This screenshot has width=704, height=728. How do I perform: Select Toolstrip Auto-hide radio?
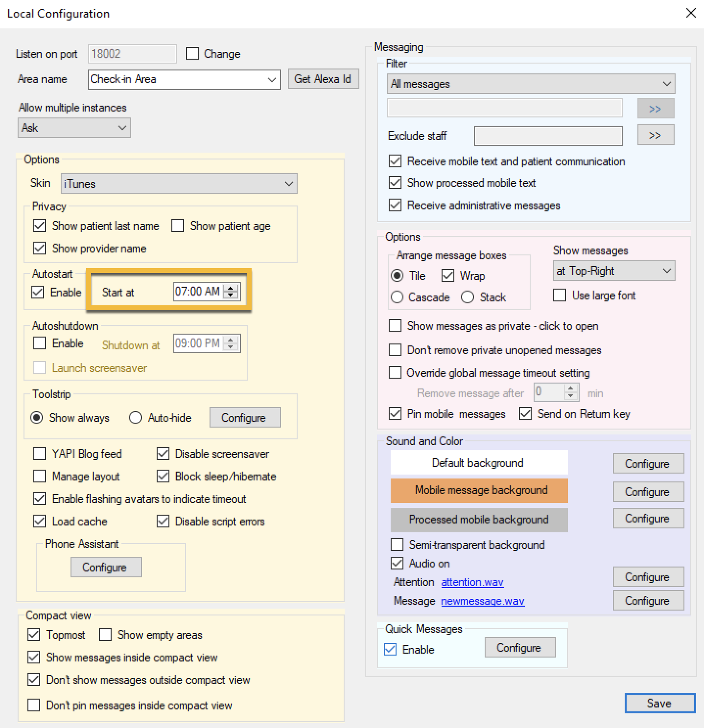click(136, 417)
